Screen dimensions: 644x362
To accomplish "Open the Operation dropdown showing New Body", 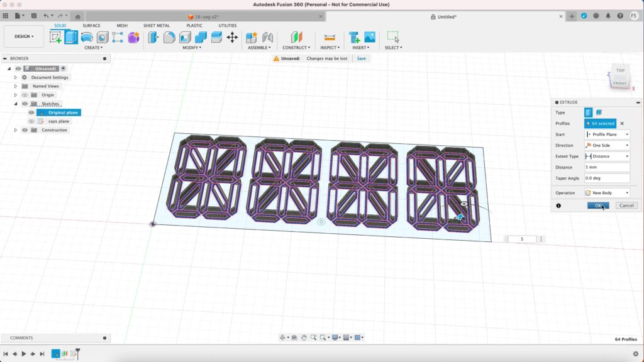I will [607, 193].
